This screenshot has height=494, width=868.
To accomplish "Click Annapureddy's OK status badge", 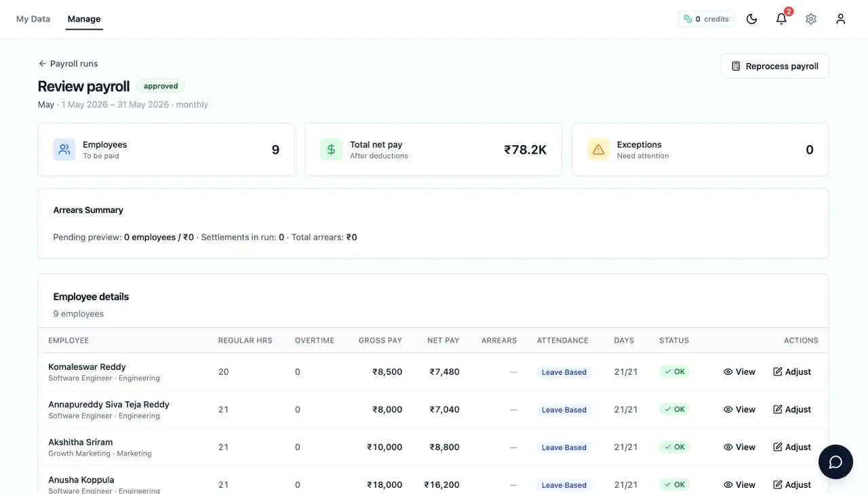I will click(x=674, y=409).
